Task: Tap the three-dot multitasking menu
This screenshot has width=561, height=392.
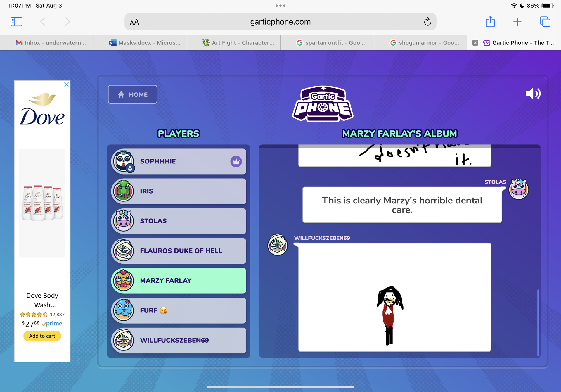Action: (x=280, y=6)
